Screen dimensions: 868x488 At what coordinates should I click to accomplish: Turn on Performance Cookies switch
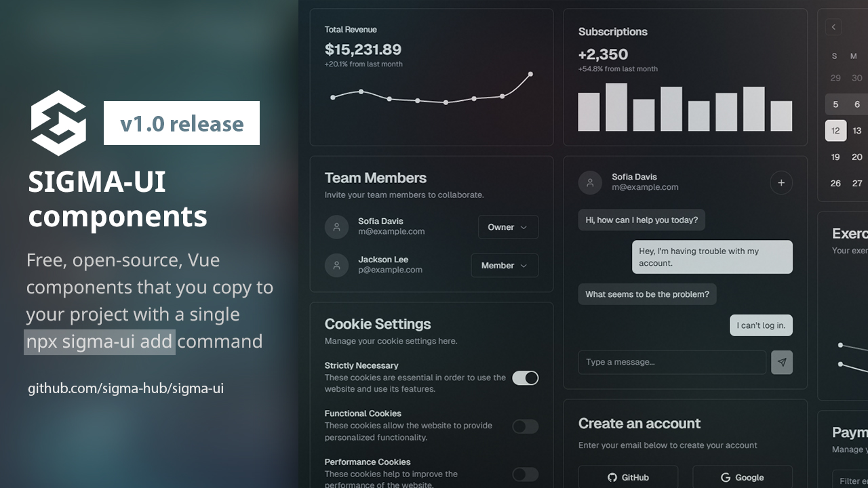[525, 474]
